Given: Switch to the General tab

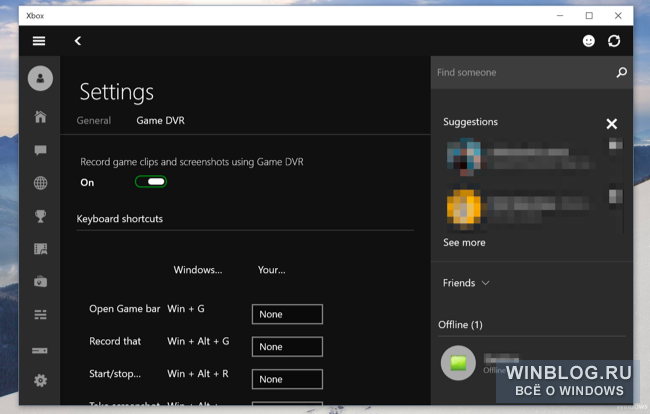Looking at the screenshot, I should 94,121.
